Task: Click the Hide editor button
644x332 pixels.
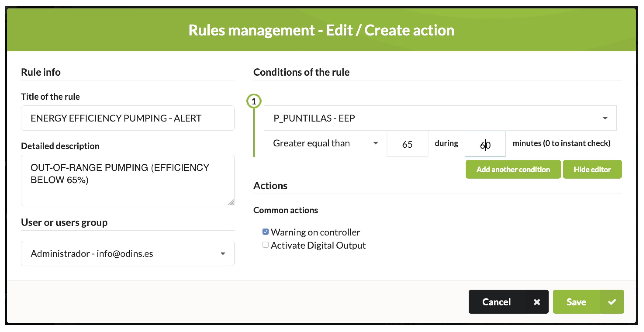Action: (x=592, y=169)
